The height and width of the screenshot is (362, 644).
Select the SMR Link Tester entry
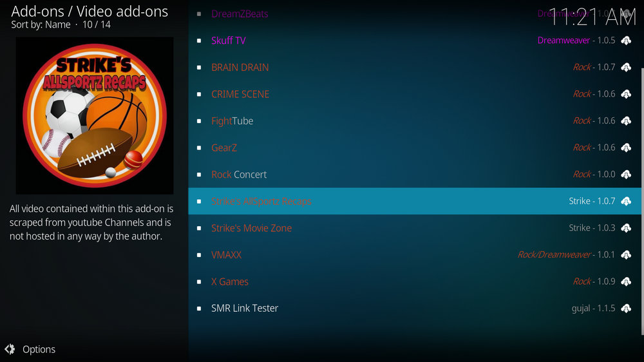pyautogui.click(x=415, y=308)
